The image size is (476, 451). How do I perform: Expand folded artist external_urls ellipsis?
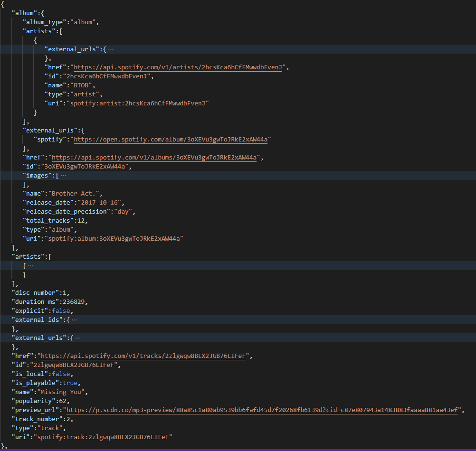click(111, 49)
